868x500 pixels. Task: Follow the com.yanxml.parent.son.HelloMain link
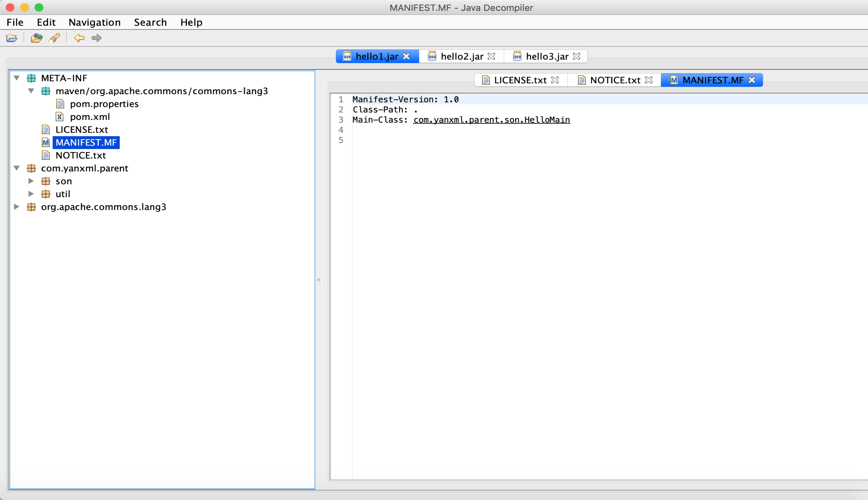(491, 120)
